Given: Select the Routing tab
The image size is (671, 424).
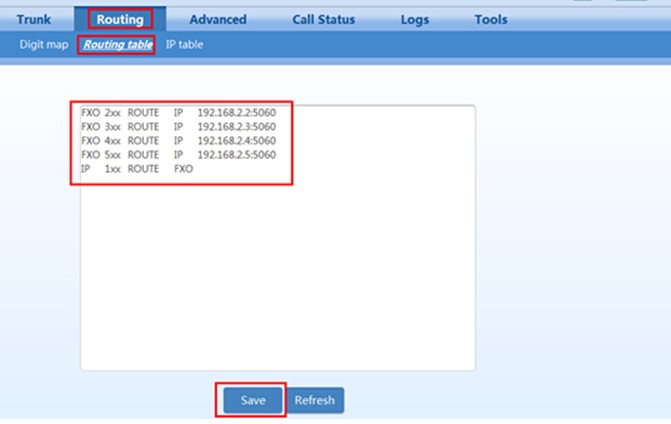Looking at the screenshot, I should coord(119,19).
